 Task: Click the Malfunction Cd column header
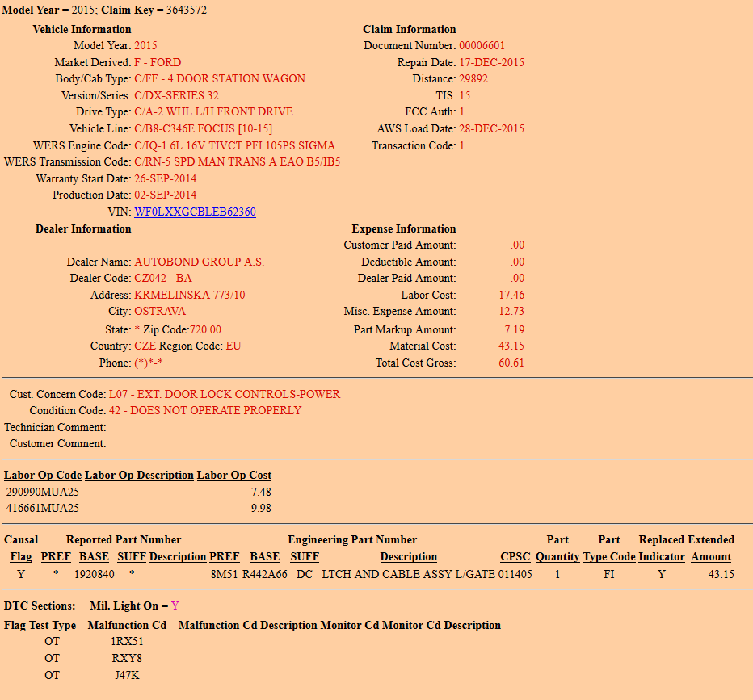point(127,626)
